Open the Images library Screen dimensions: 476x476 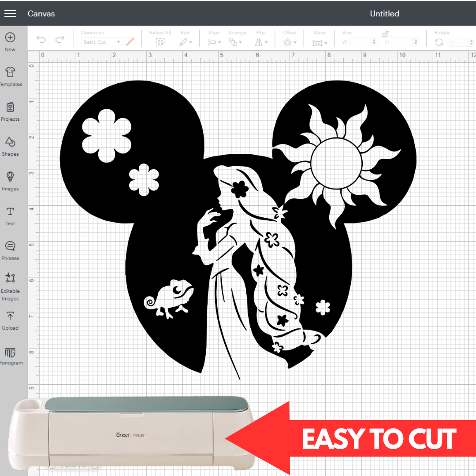[10, 181]
